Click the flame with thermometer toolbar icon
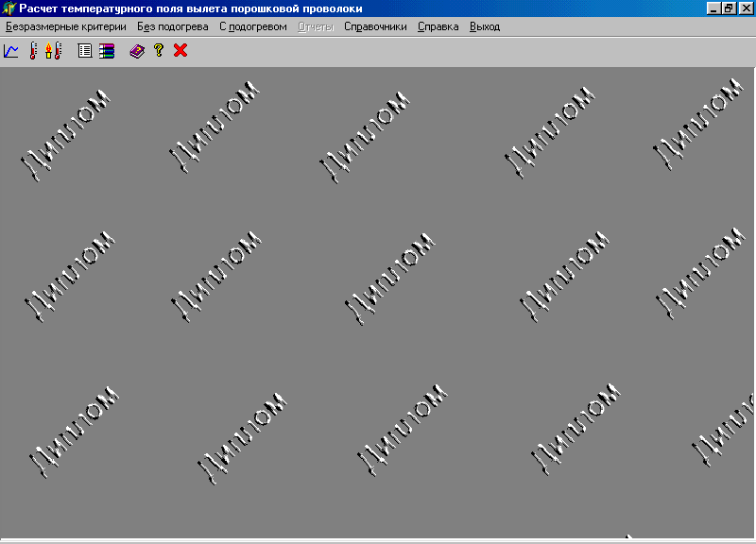 tap(53, 51)
